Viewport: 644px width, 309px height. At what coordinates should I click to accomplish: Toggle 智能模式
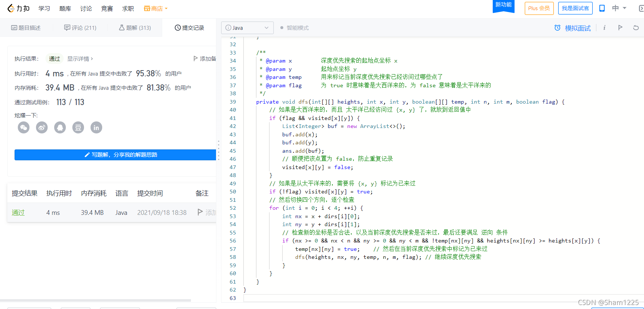294,28
